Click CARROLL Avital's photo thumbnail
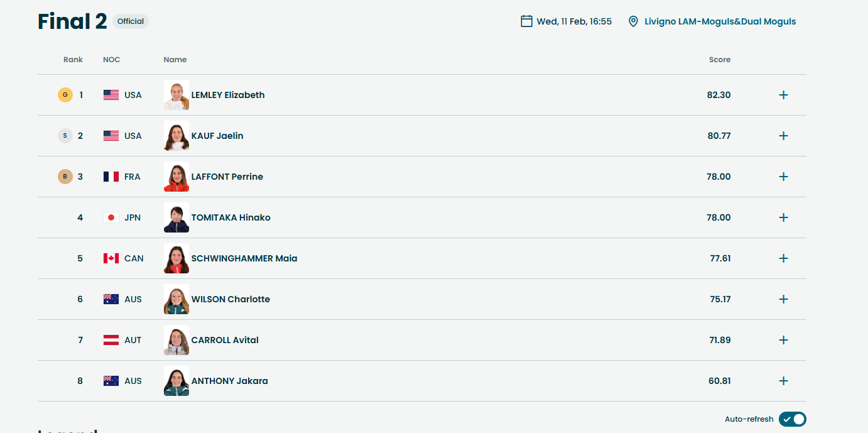 [x=176, y=340]
